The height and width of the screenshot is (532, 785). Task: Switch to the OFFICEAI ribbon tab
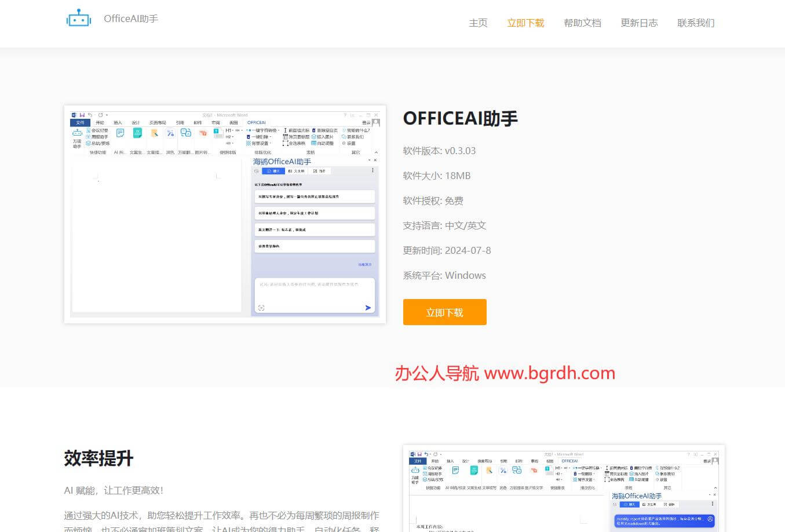pos(257,122)
